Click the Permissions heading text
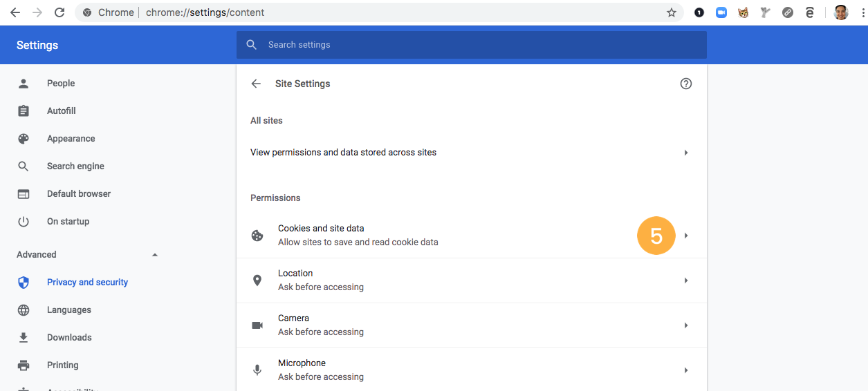This screenshot has height=391, width=868. (x=275, y=198)
